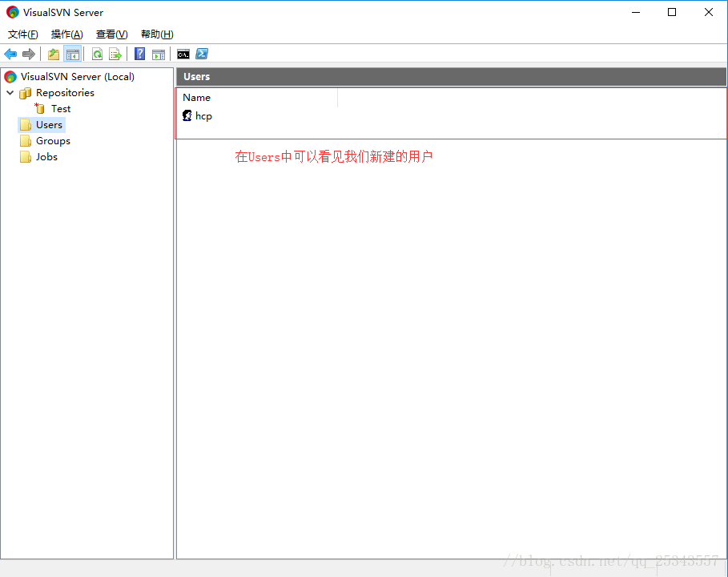Collapse the Repositories tree node
728x577 pixels.
(x=10, y=92)
